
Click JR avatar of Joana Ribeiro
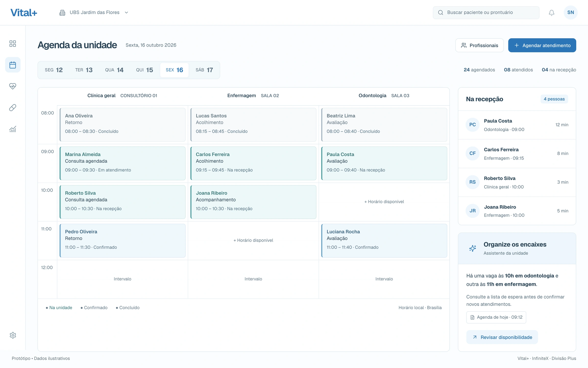point(473,211)
